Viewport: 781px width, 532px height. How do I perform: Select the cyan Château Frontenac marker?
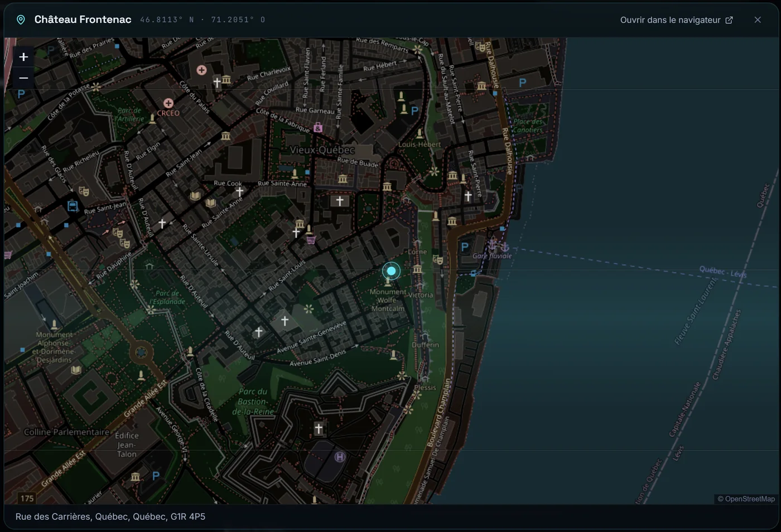tap(392, 271)
